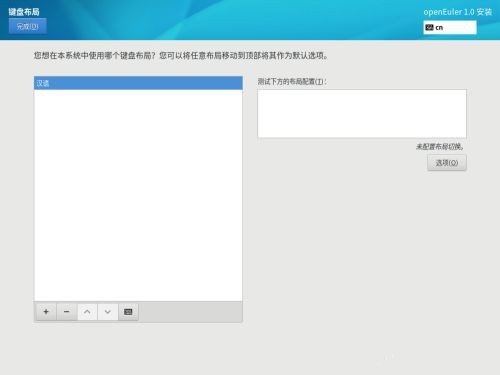Select 汉语 in the layout list
Screen dimensions: 500x375
coord(138,83)
